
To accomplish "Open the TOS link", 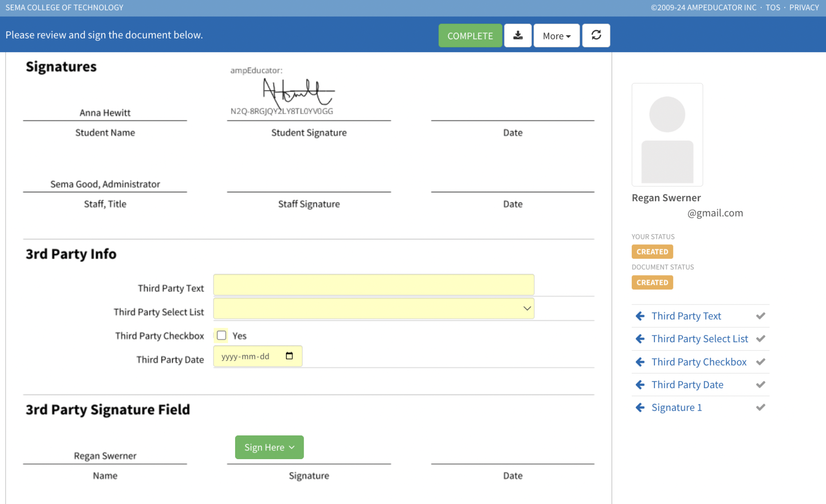I will coord(773,7).
